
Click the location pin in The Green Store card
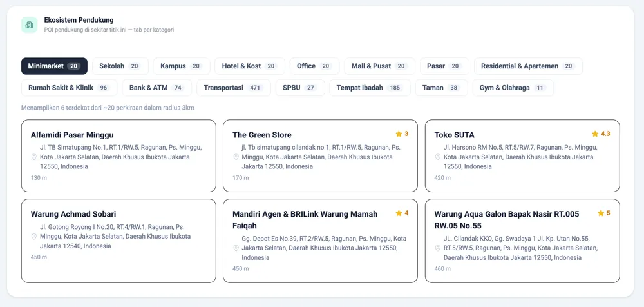(x=236, y=157)
